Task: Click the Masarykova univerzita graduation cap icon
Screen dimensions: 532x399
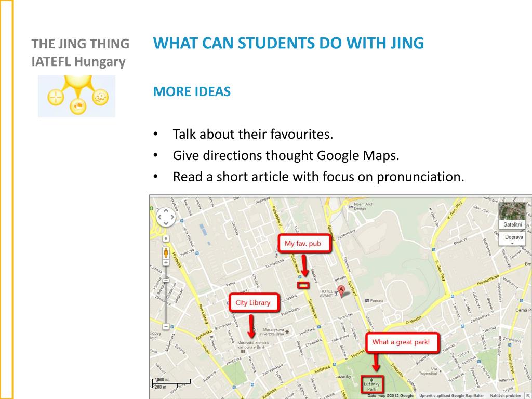Action: [287, 331]
